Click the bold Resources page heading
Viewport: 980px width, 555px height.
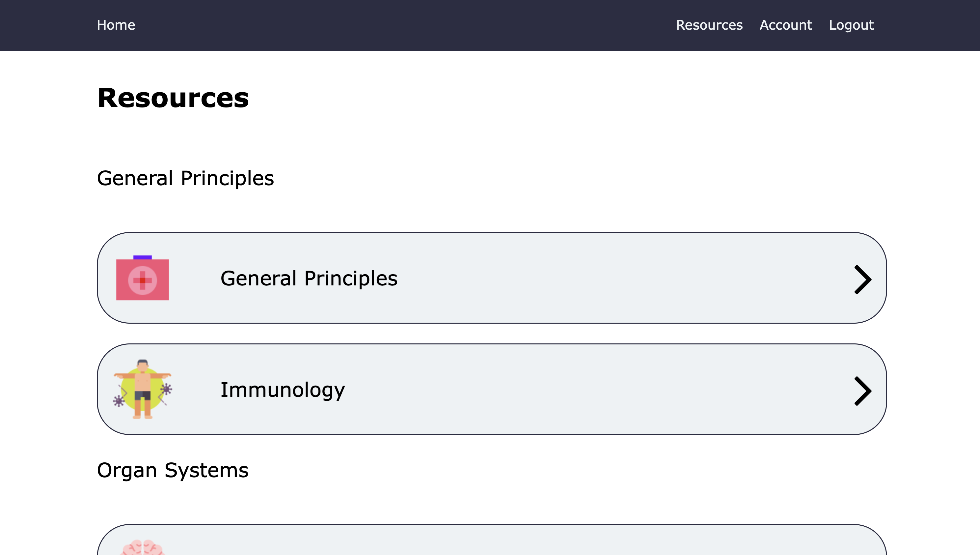[x=173, y=98]
